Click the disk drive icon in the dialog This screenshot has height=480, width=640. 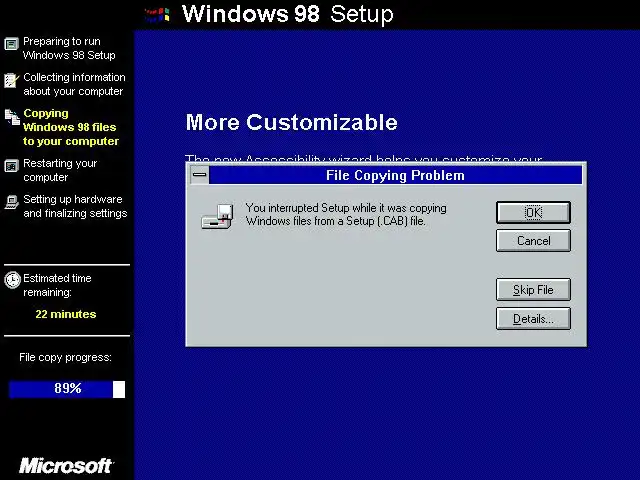tap(218, 216)
